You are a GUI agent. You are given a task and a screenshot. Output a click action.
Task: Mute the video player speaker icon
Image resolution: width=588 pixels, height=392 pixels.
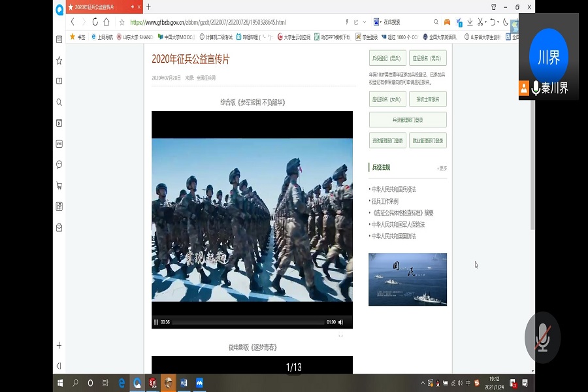coord(340,322)
